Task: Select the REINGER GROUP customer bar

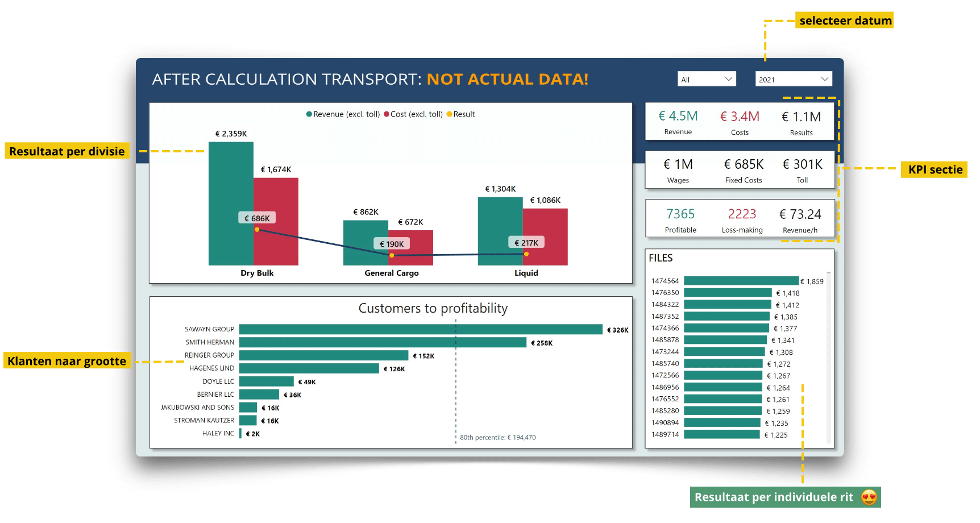Action: (323, 355)
